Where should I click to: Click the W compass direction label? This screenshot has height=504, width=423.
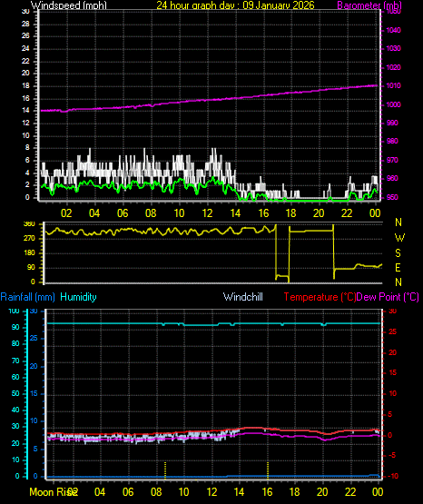[399, 238]
